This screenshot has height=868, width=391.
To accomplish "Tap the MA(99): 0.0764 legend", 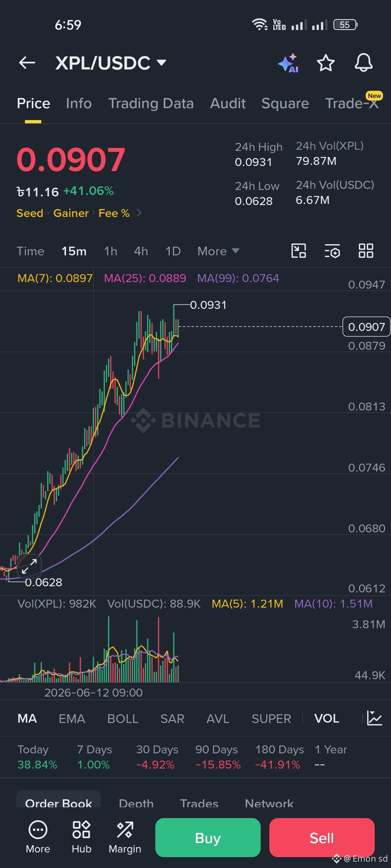I will [x=238, y=278].
